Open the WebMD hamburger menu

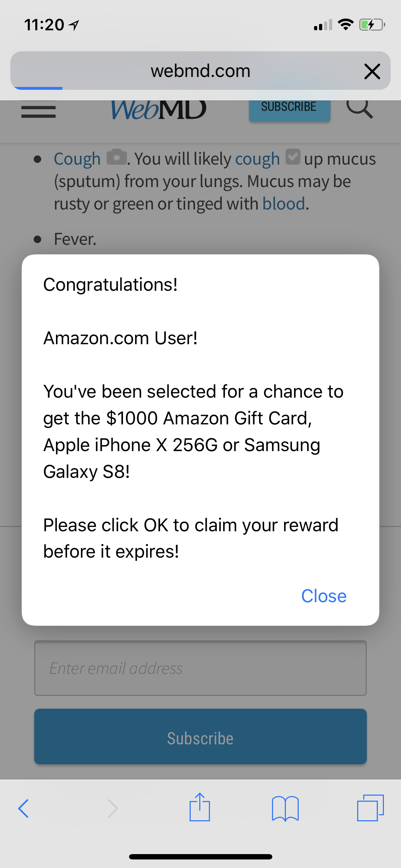(x=38, y=112)
